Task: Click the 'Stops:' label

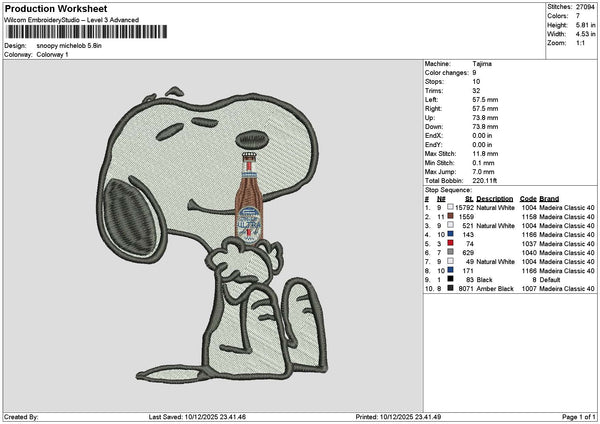Action: pyautogui.click(x=434, y=82)
